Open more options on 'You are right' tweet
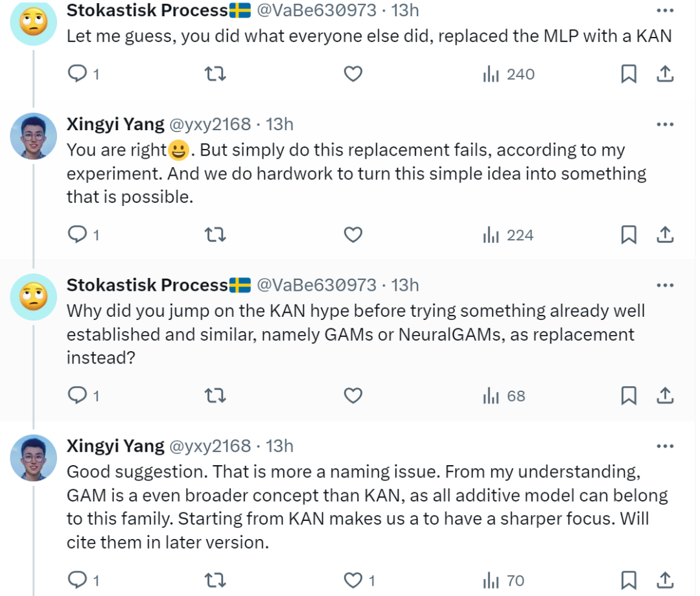700x596 pixels. tap(665, 124)
